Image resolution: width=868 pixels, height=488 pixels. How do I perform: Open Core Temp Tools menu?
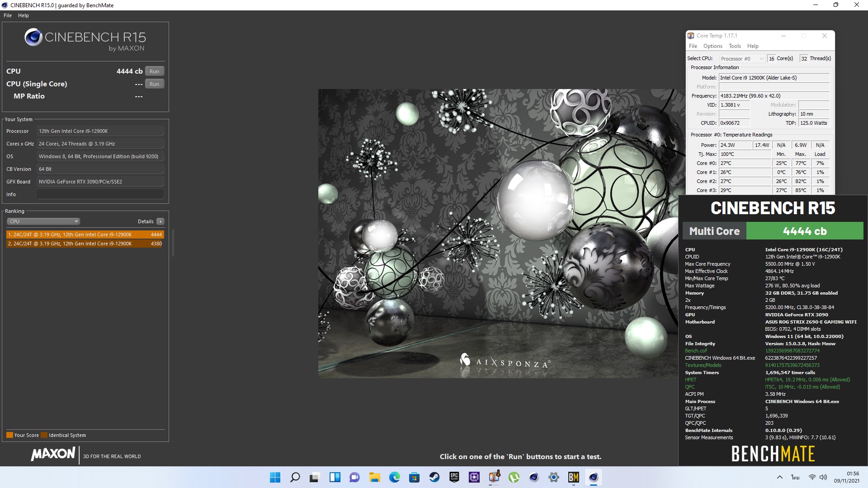pos(735,46)
